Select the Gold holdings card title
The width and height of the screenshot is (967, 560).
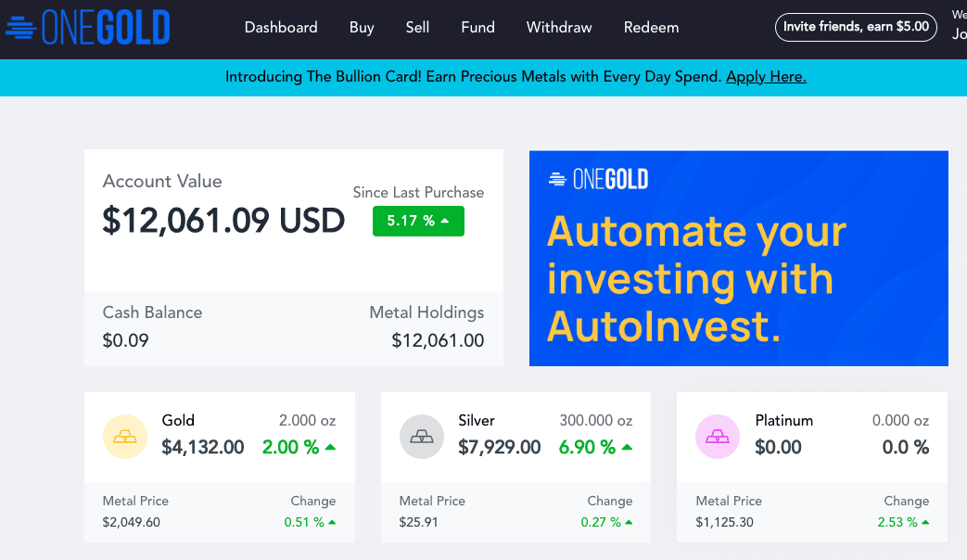[178, 421]
